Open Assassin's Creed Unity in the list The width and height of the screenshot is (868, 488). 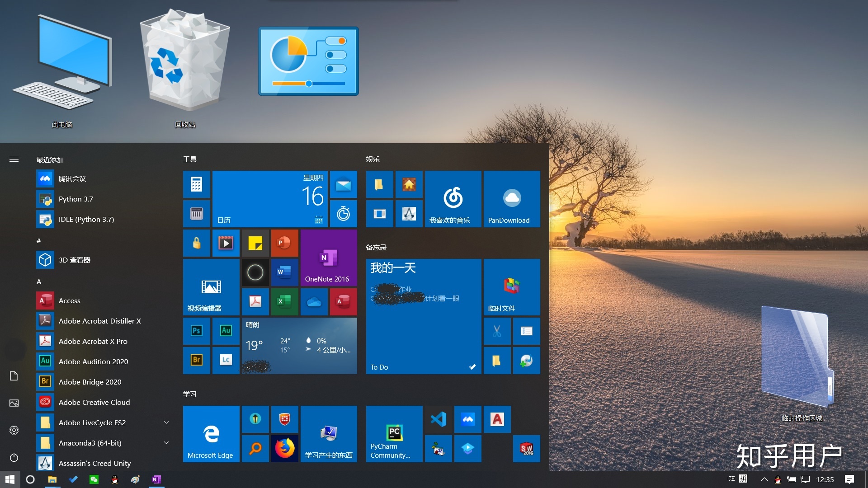[104, 463]
